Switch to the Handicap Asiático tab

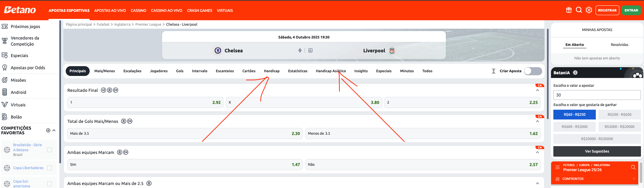[331, 71]
